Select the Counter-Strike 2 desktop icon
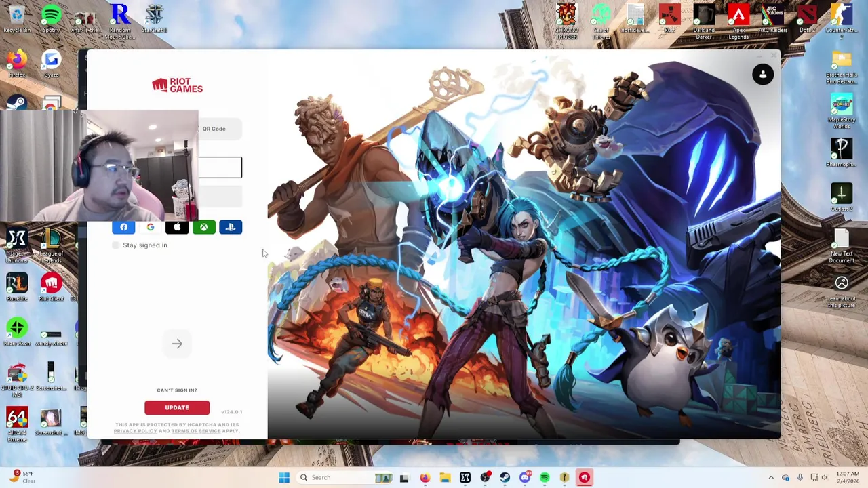The width and height of the screenshot is (868, 488). pyautogui.click(x=842, y=22)
